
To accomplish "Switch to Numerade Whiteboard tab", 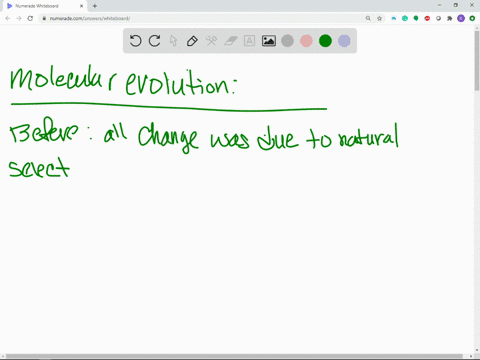I will (x=44, y=6).
